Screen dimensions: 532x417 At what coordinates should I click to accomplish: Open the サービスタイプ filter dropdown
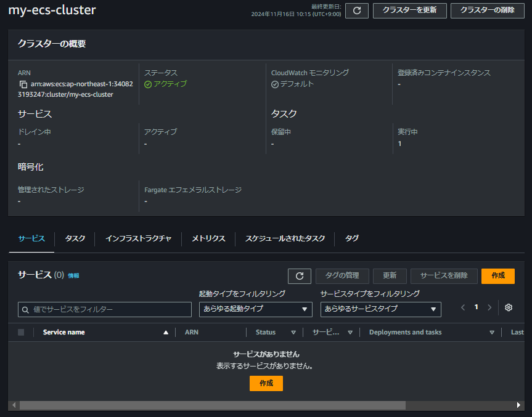pyautogui.click(x=381, y=310)
